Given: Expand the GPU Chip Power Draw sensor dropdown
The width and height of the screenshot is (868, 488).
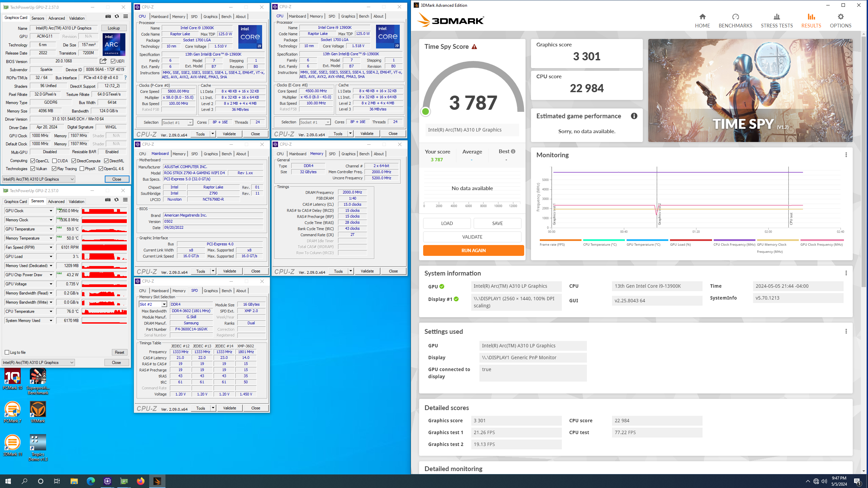Looking at the screenshot, I should [51, 275].
